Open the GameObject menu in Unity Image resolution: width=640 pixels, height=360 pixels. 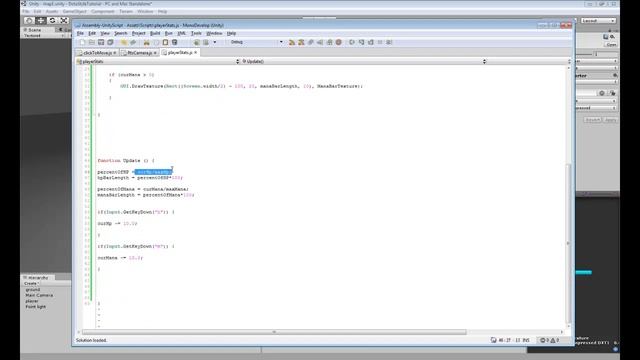(x=74, y=11)
